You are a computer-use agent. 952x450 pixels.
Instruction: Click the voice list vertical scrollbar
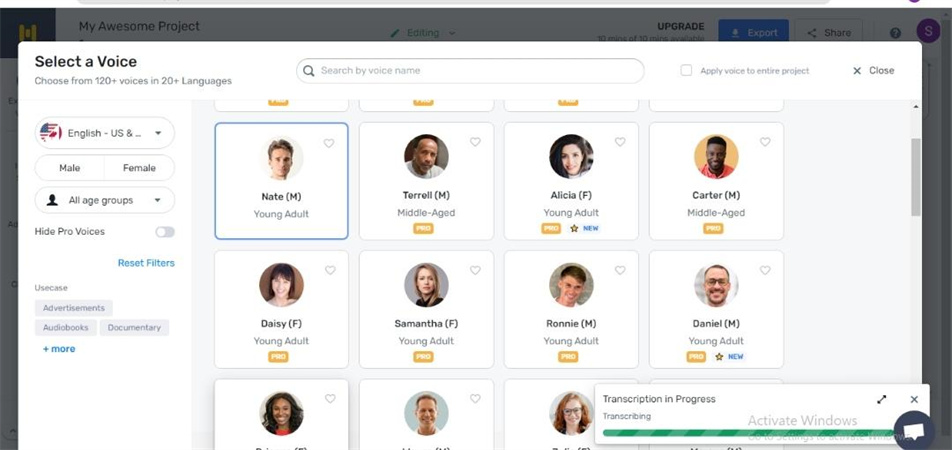click(916, 177)
